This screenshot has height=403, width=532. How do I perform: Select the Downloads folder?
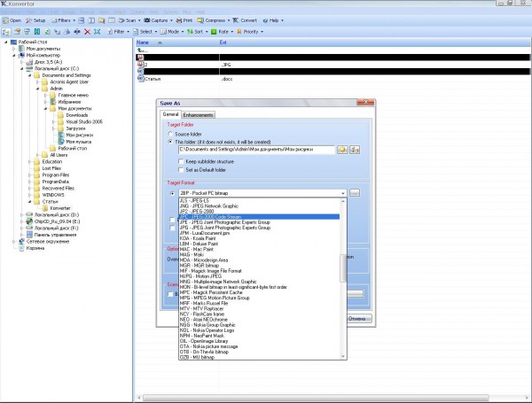pyautogui.click(x=76, y=115)
